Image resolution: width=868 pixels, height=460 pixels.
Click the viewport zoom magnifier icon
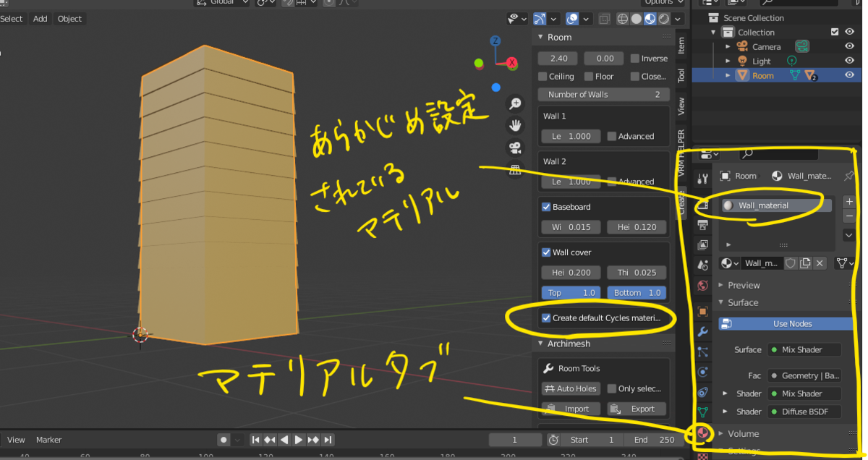click(x=515, y=103)
